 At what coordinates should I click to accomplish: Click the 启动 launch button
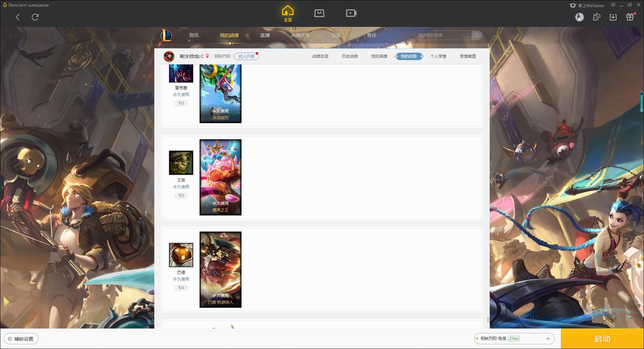pos(602,339)
